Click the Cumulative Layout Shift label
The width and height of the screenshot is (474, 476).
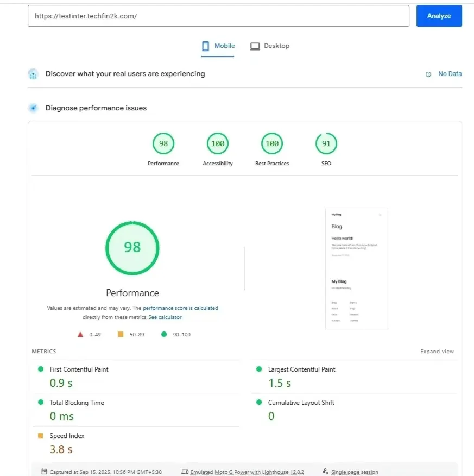[x=301, y=403]
